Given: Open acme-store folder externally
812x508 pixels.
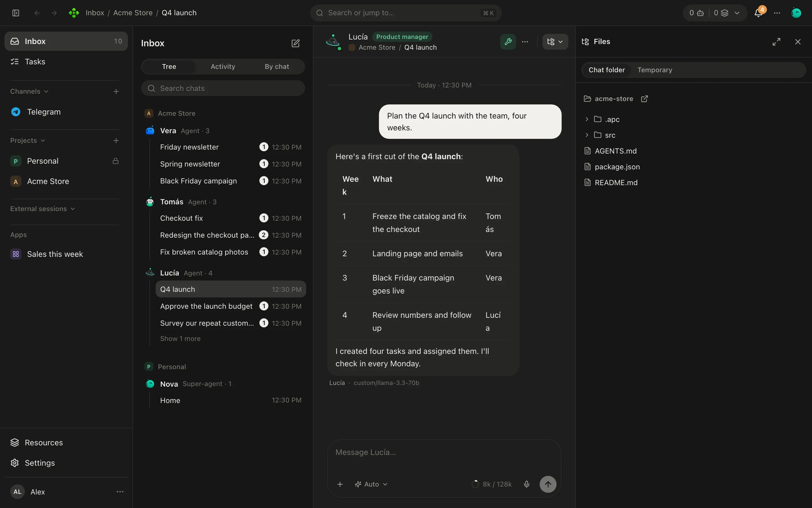Looking at the screenshot, I should (x=644, y=99).
